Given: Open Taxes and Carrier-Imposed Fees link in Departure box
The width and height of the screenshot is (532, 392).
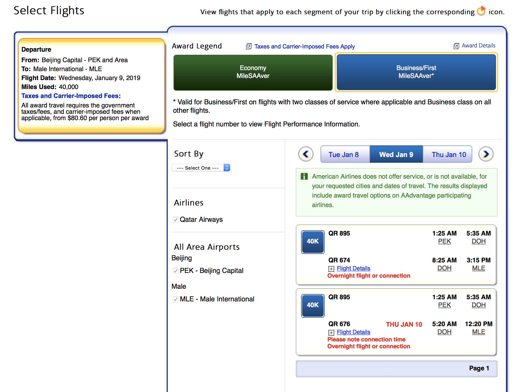Looking at the screenshot, I should click(70, 96).
